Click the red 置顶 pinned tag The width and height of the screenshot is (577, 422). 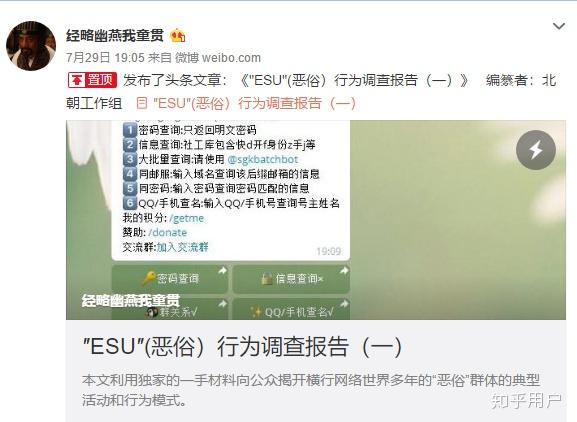tap(92, 80)
